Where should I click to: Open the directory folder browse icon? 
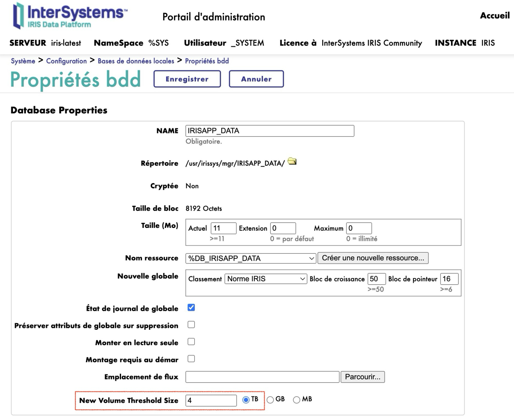pyautogui.click(x=292, y=161)
